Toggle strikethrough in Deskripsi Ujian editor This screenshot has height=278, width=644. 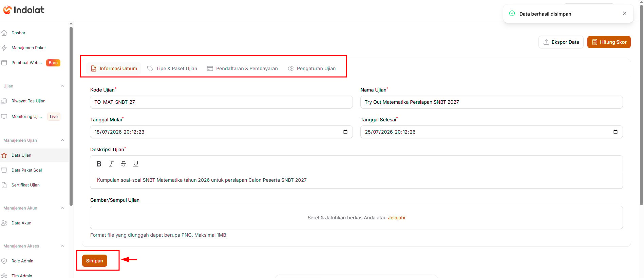[x=124, y=164]
